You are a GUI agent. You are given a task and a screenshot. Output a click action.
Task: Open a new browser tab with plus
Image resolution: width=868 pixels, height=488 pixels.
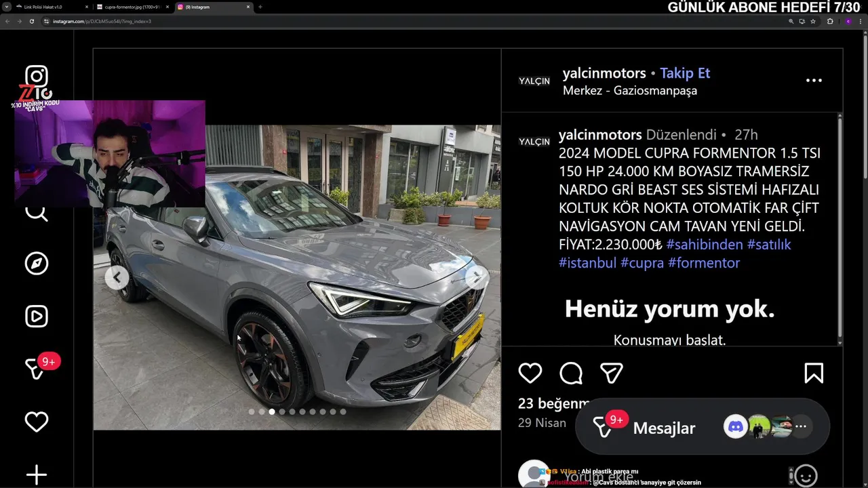click(260, 7)
